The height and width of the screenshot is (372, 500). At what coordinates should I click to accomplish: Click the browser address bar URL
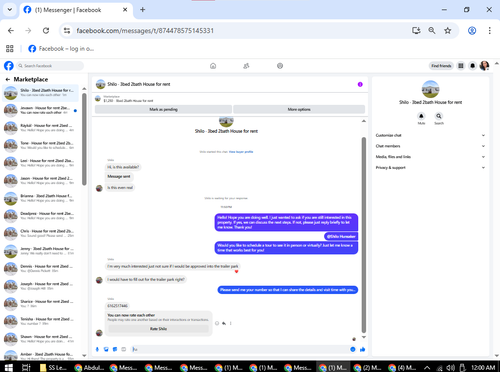tap(145, 31)
